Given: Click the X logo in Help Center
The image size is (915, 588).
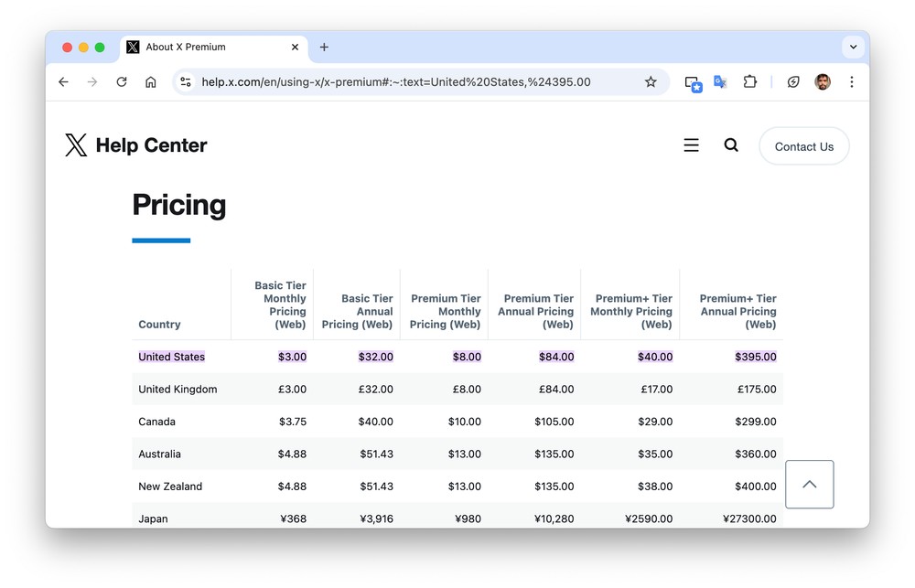Looking at the screenshot, I should click(76, 144).
